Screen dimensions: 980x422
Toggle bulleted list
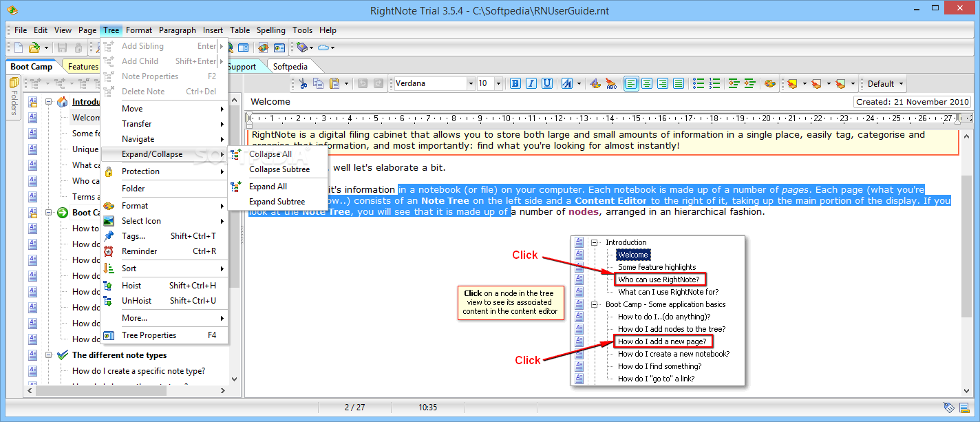[699, 83]
